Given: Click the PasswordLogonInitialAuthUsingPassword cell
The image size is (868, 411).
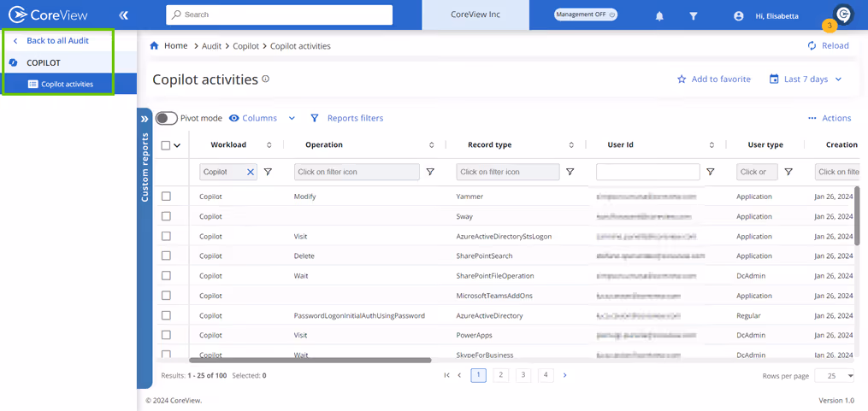Looking at the screenshot, I should point(359,315).
